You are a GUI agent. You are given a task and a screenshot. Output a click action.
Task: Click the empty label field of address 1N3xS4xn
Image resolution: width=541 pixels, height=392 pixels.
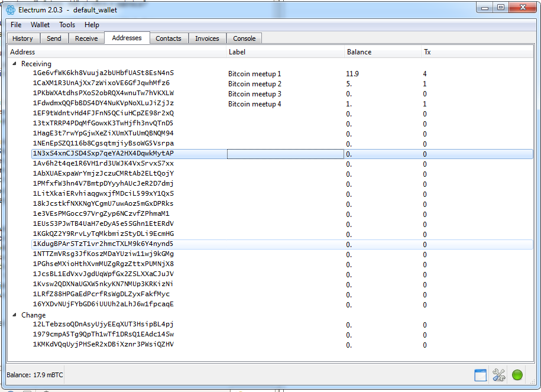coord(286,154)
